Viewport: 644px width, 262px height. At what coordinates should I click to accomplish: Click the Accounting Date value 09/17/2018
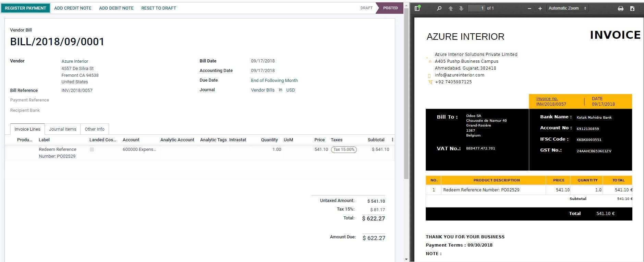click(x=263, y=71)
